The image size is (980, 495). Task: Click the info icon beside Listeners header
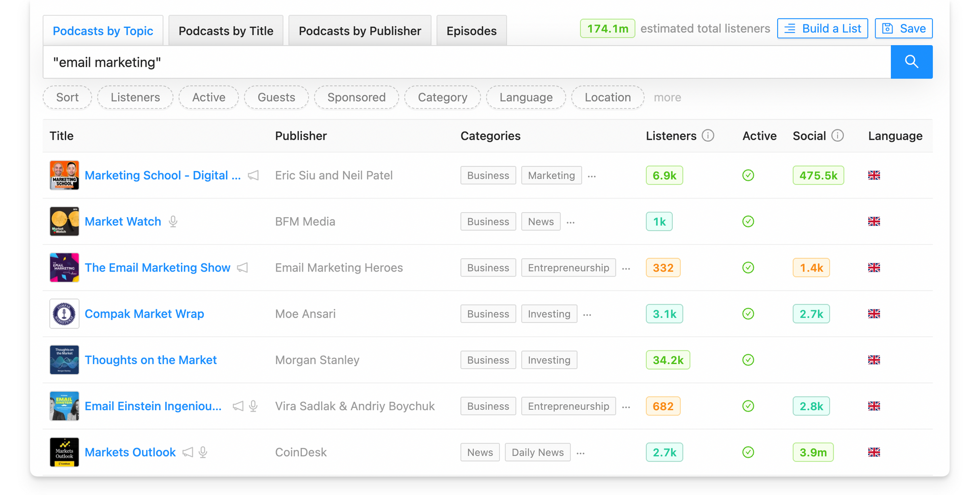708,136
